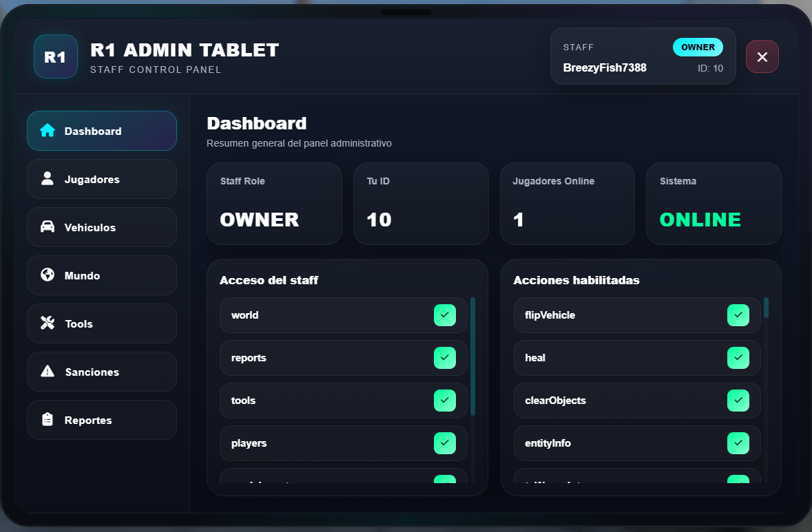Click the Tools wrench icon
This screenshot has width=812, height=532.
[48, 323]
